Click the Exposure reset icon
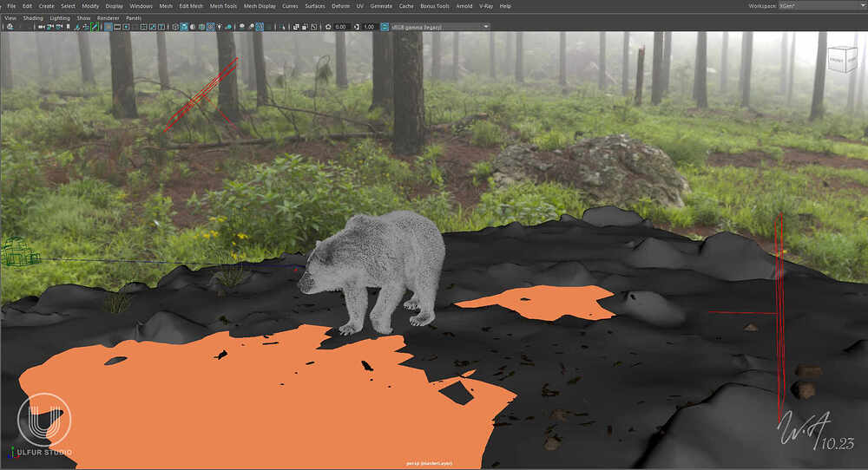 [x=328, y=27]
